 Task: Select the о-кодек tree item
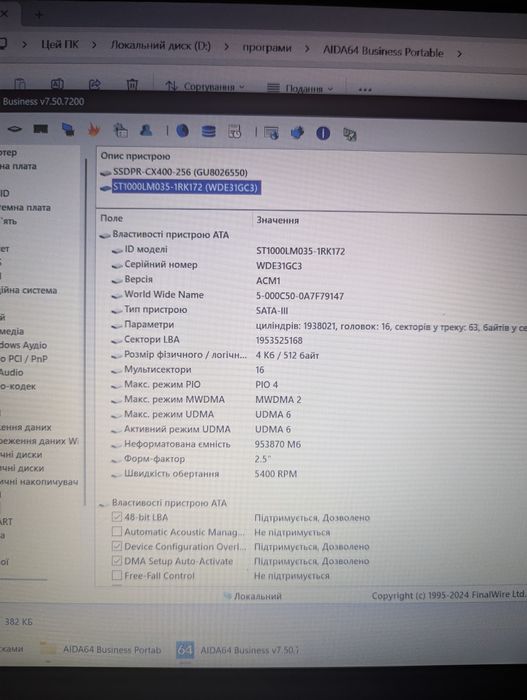tap(18, 386)
